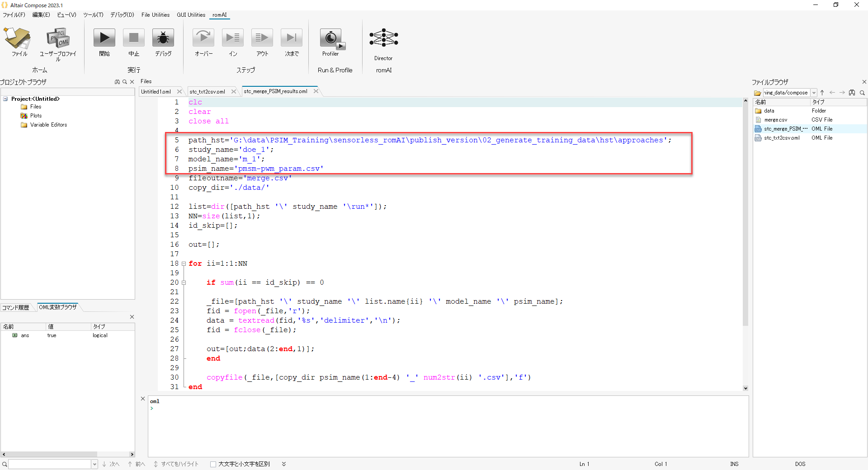Close the Untitled1.oml tab
The image size is (868, 470).
[179, 91]
